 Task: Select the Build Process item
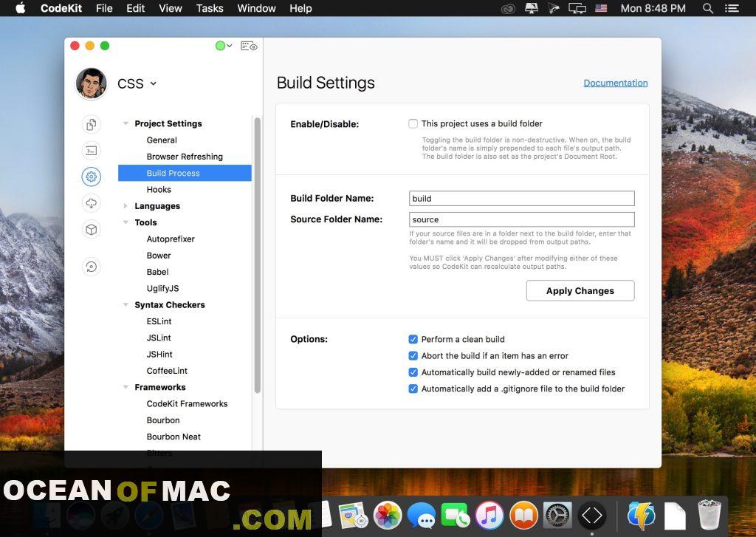point(185,173)
